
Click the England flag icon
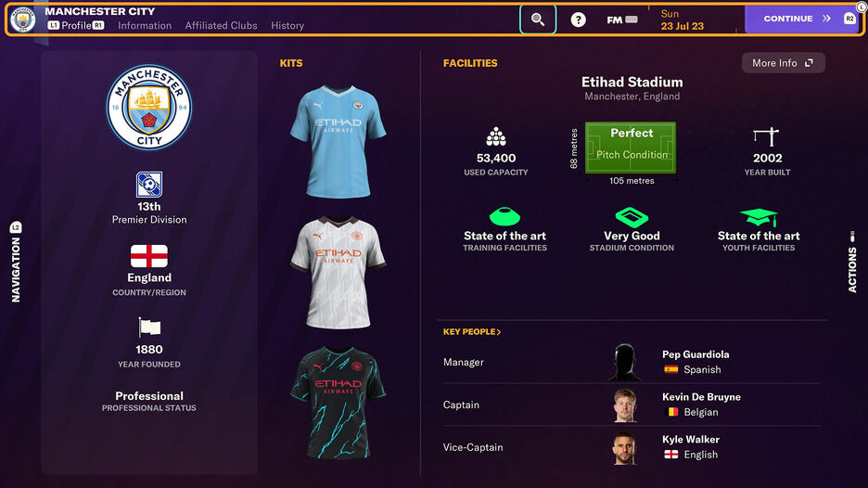(149, 256)
